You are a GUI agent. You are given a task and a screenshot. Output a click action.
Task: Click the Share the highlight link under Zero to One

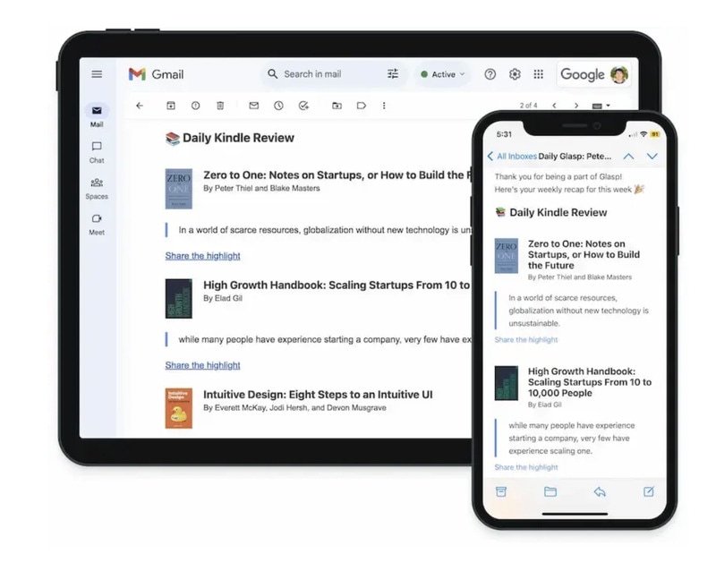(202, 256)
